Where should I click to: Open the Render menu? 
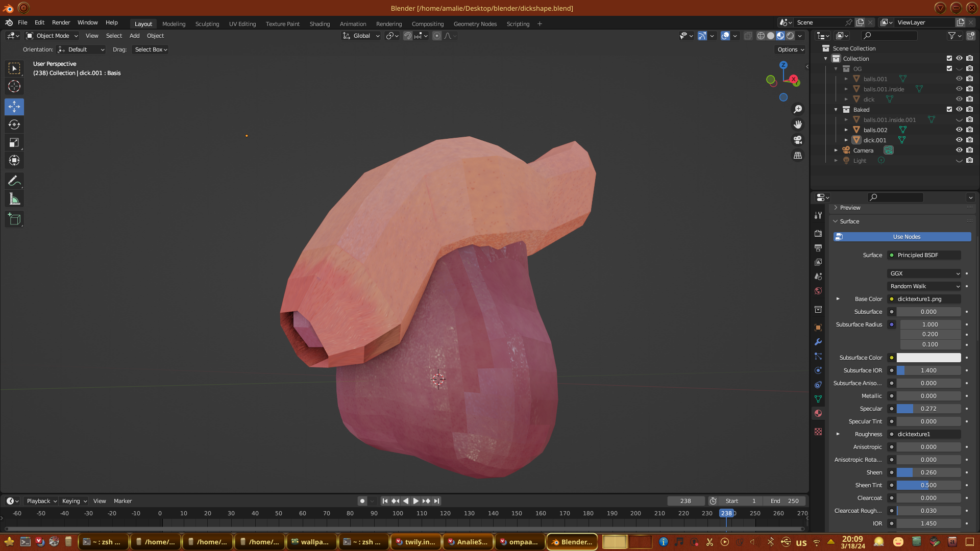tap(61, 22)
